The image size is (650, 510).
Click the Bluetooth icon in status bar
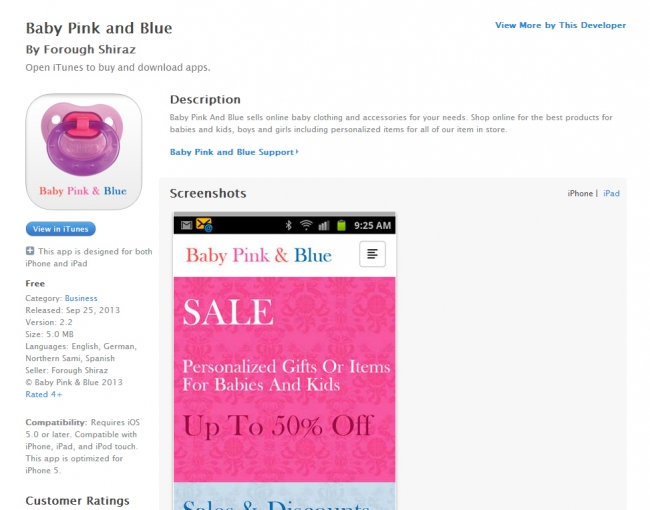click(x=289, y=225)
